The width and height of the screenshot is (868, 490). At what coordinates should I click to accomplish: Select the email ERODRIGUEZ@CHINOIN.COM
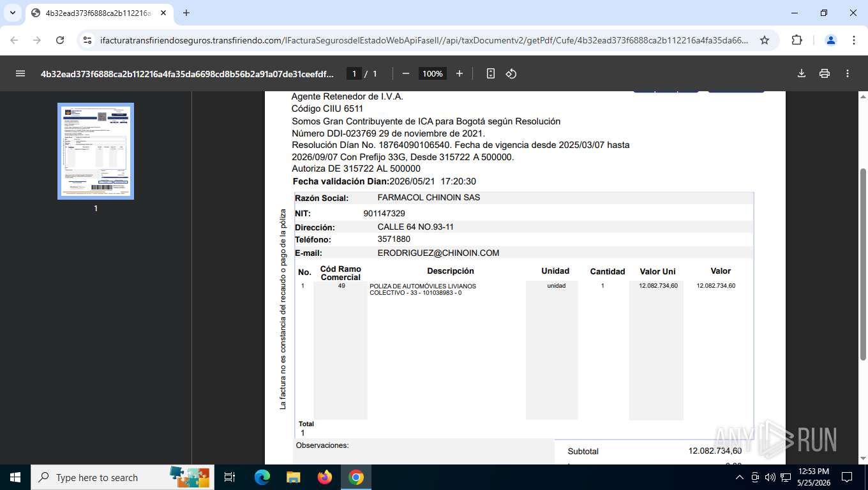coord(438,253)
